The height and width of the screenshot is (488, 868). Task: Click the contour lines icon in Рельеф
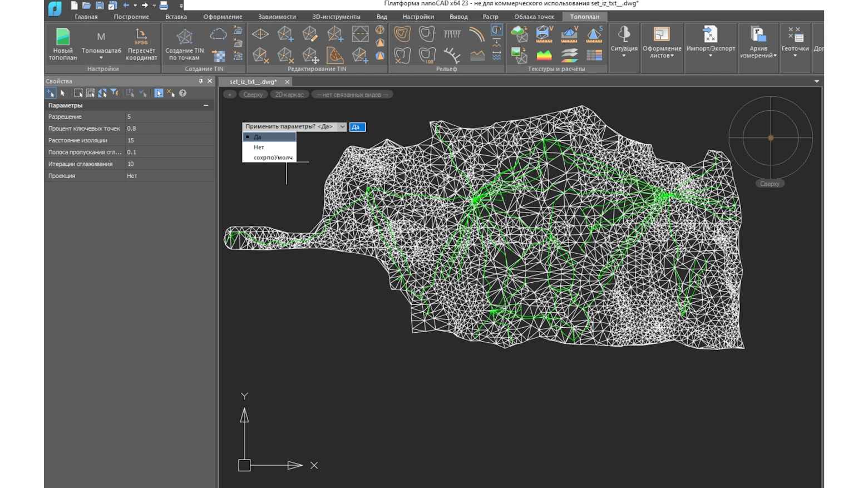[x=402, y=34]
